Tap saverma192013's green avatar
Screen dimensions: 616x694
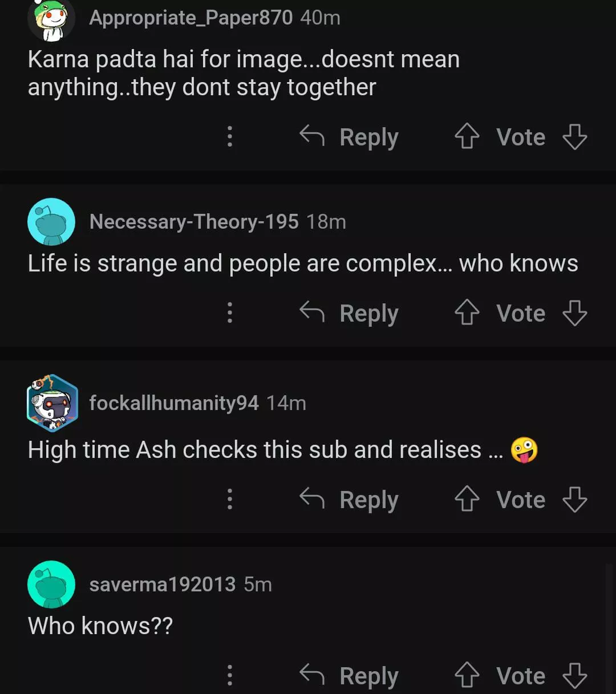click(51, 585)
